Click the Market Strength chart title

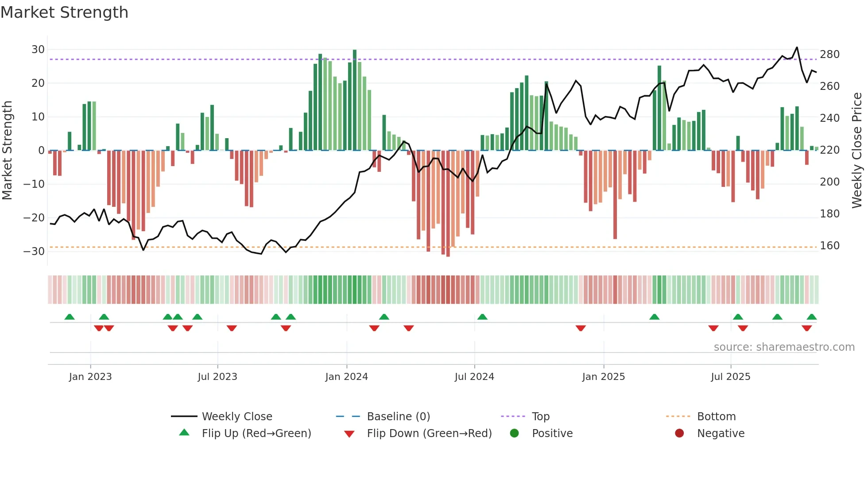click(x=65, y=12)
